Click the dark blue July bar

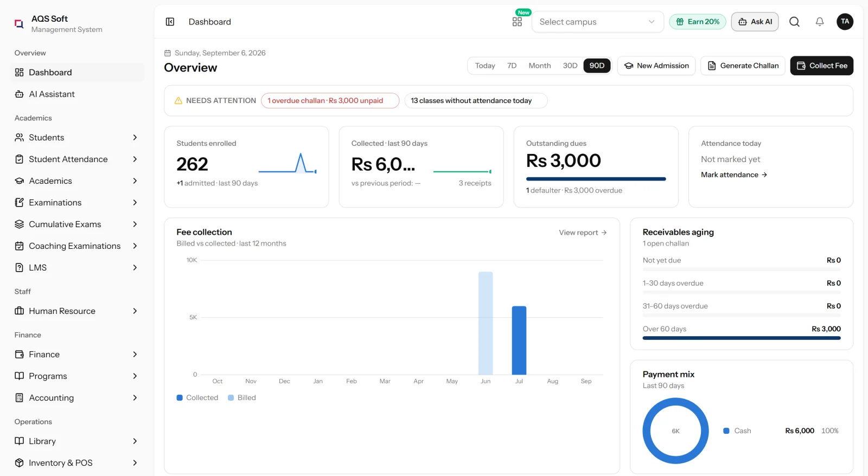[x=519, y=340]
